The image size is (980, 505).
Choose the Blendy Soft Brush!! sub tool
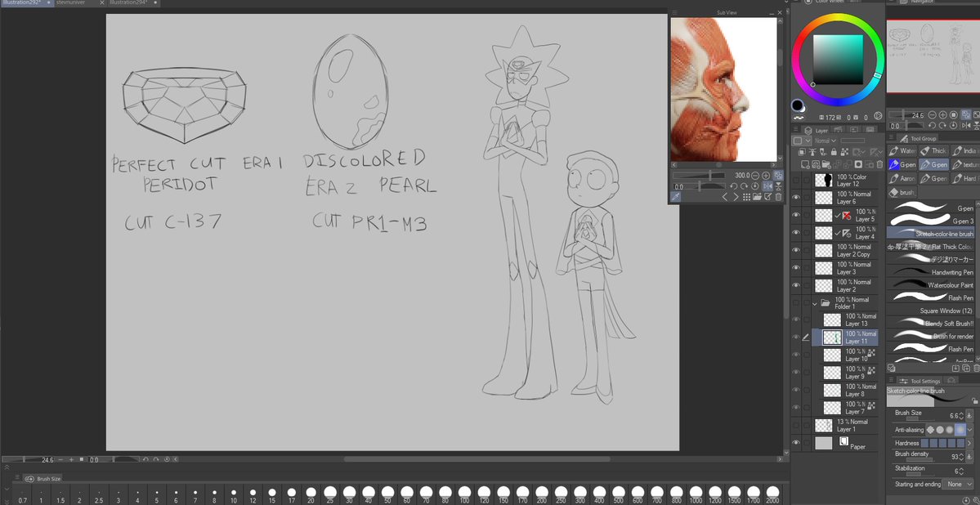point(931,323)
